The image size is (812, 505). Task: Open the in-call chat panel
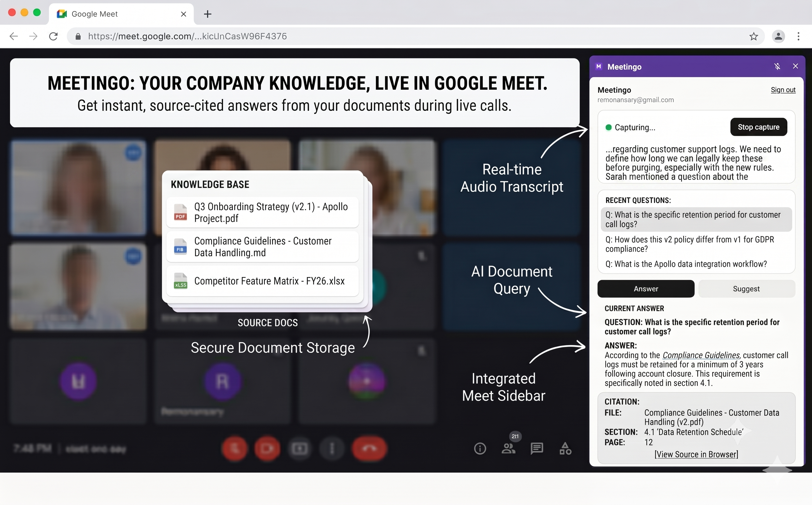pos(537,449)
